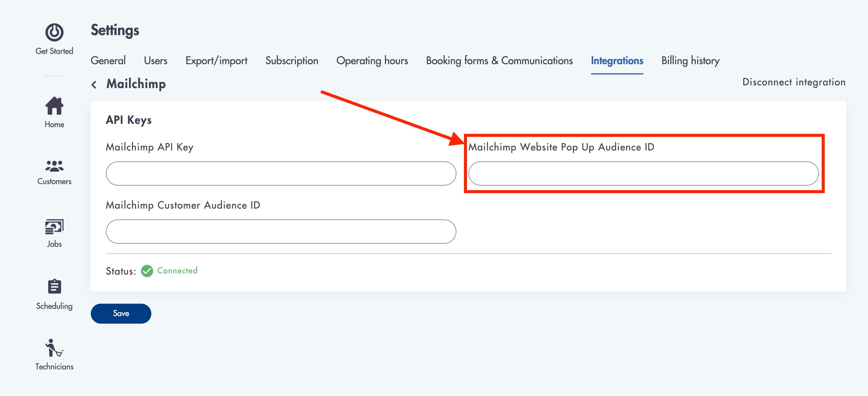Click the Get Started sidebar label
This screenshot has width=868, height=396.
(54, 51)
